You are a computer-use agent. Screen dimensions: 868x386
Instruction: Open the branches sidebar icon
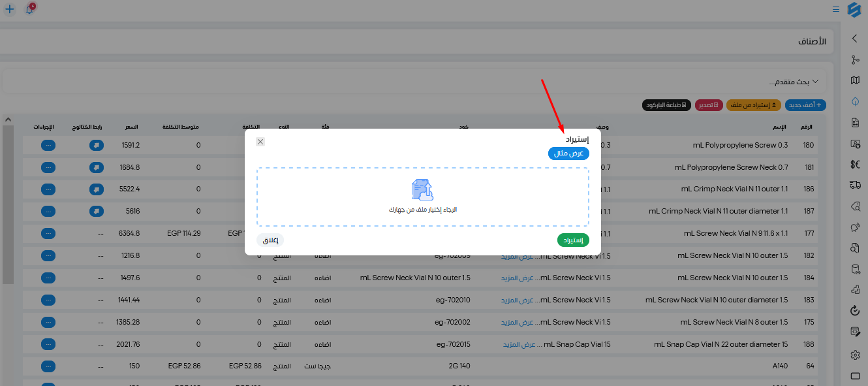click(855, 59)
